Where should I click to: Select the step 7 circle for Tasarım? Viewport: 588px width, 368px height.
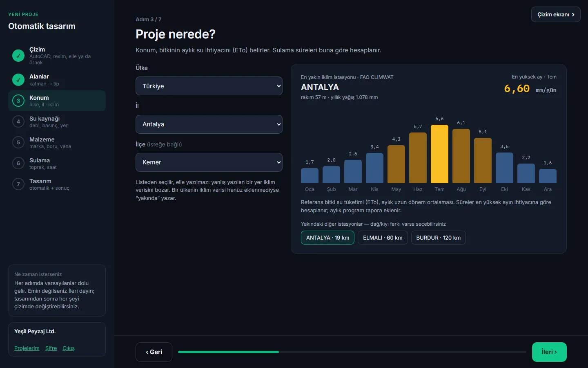[18, 184]
